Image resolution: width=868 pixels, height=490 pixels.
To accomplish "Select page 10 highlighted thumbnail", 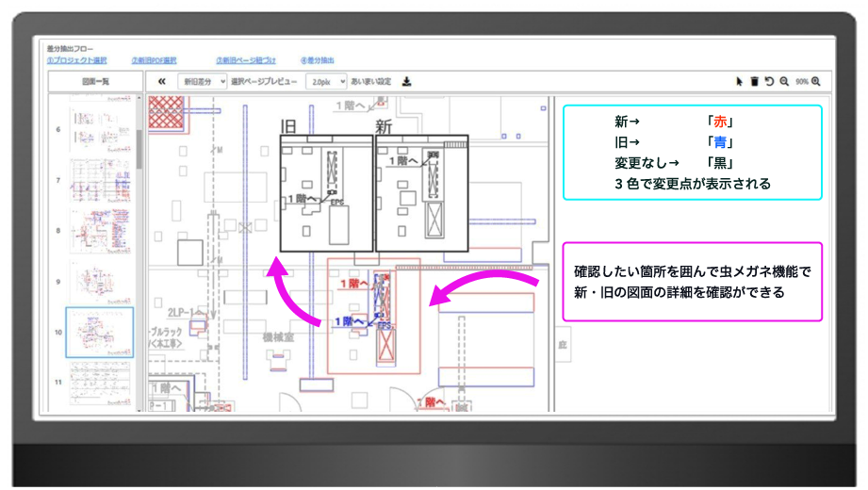I will click(x=100, y=333).
